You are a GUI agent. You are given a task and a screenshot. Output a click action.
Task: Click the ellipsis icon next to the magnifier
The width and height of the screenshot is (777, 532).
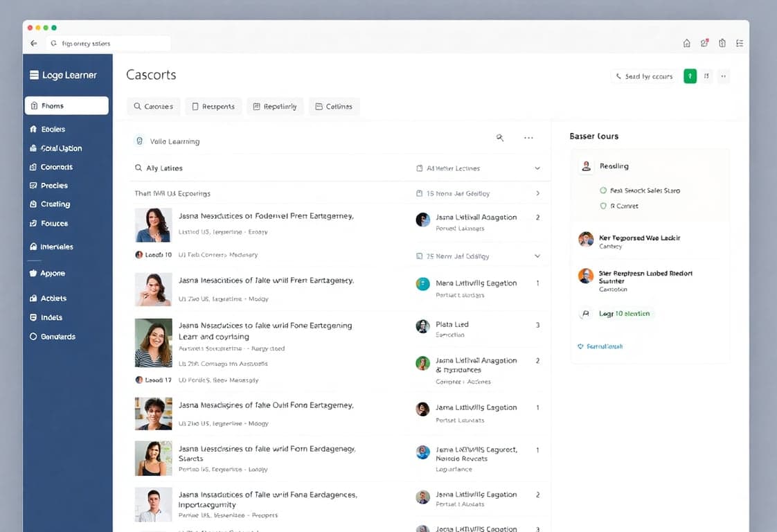click(528, 138)
